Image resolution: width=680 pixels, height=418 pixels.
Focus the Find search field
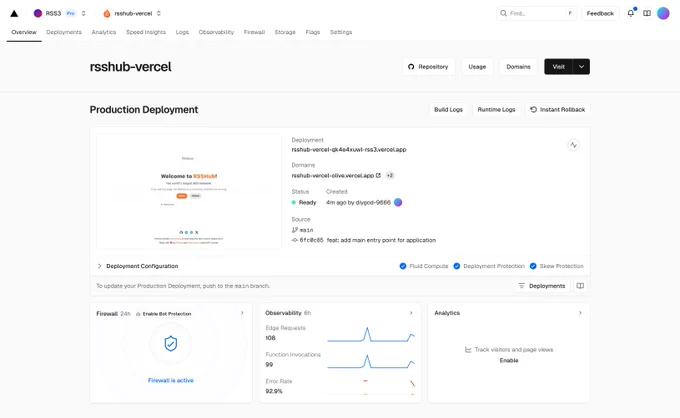pos(536,13)
